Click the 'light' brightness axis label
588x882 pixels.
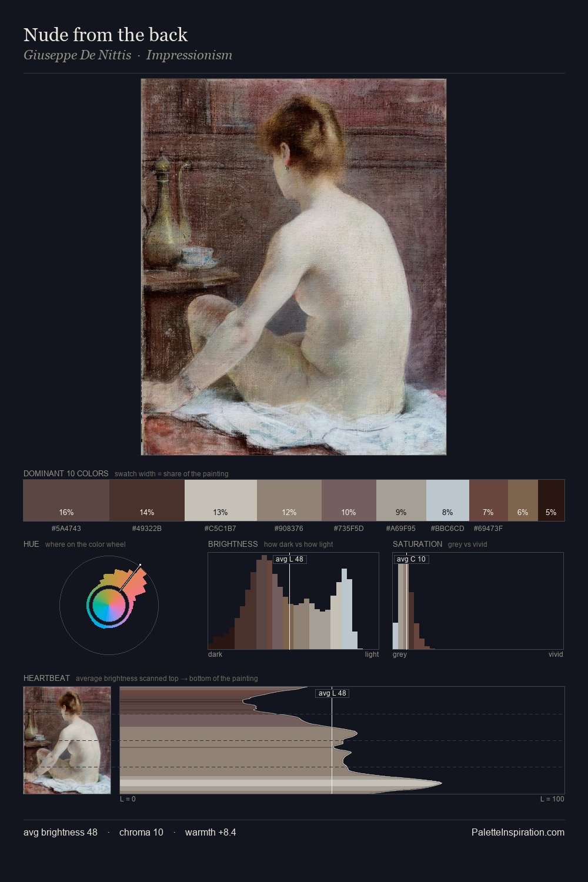pos(372,654)
